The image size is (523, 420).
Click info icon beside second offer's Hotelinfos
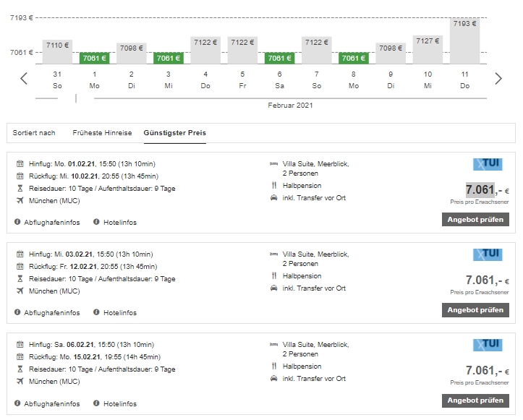pyautogui.click(x=96, y=313)
